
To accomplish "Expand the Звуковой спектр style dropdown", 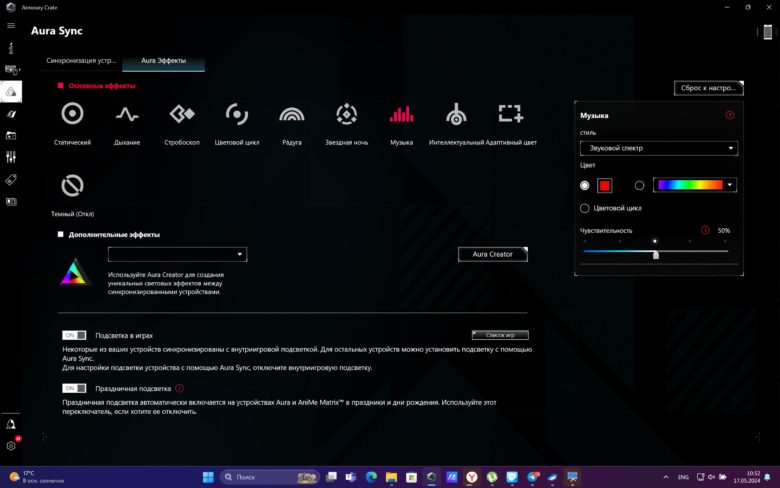I will click(659, 148).
